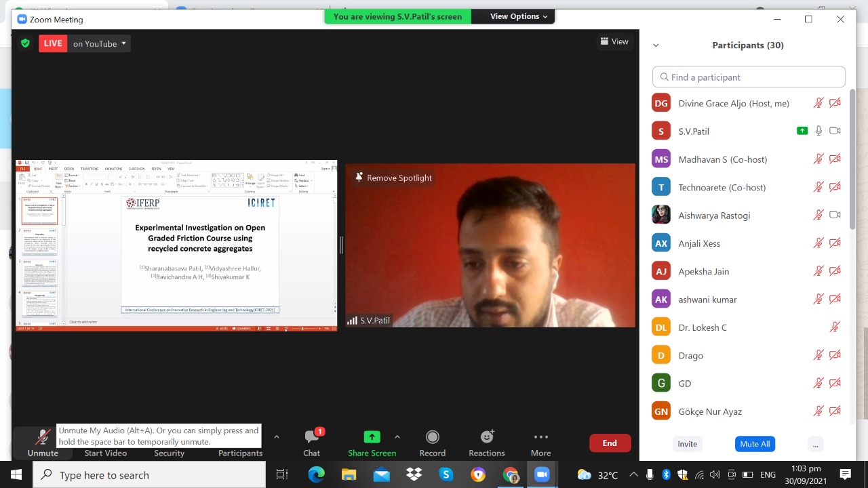The width and height of the screenshot is (868, 488).
Task: Click the red End meeting button
Action: point(610,443)
